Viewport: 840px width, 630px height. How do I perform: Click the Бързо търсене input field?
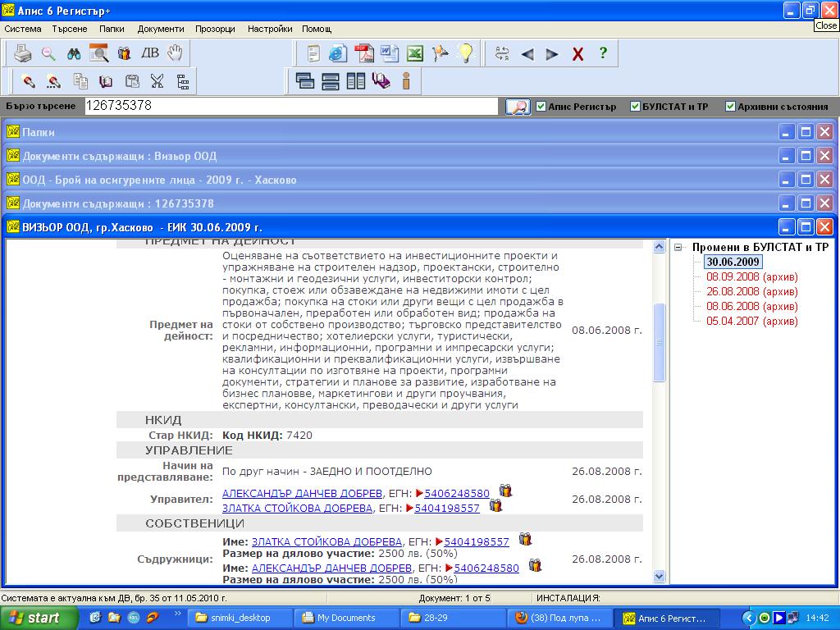(x=291, y=106)
